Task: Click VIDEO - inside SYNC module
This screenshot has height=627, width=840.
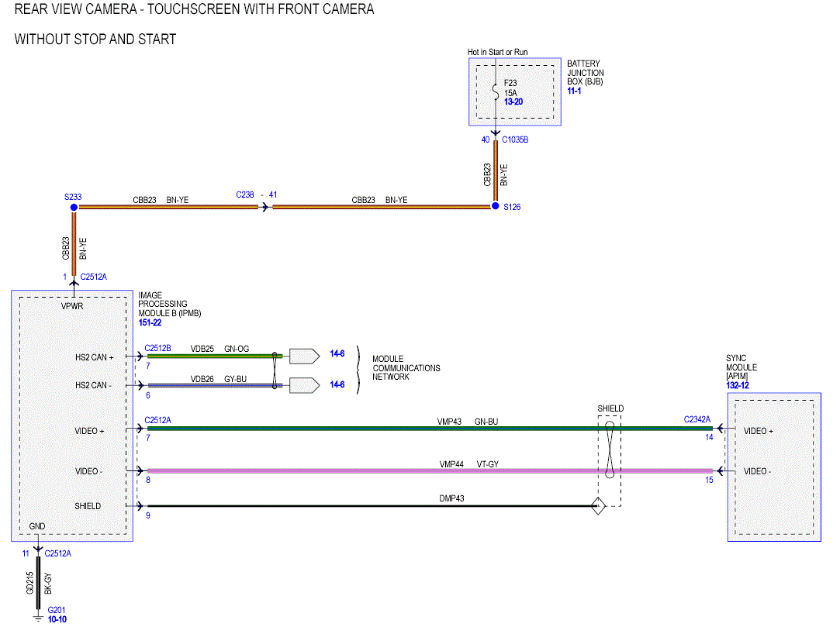Action: click(x=758, y=471)
